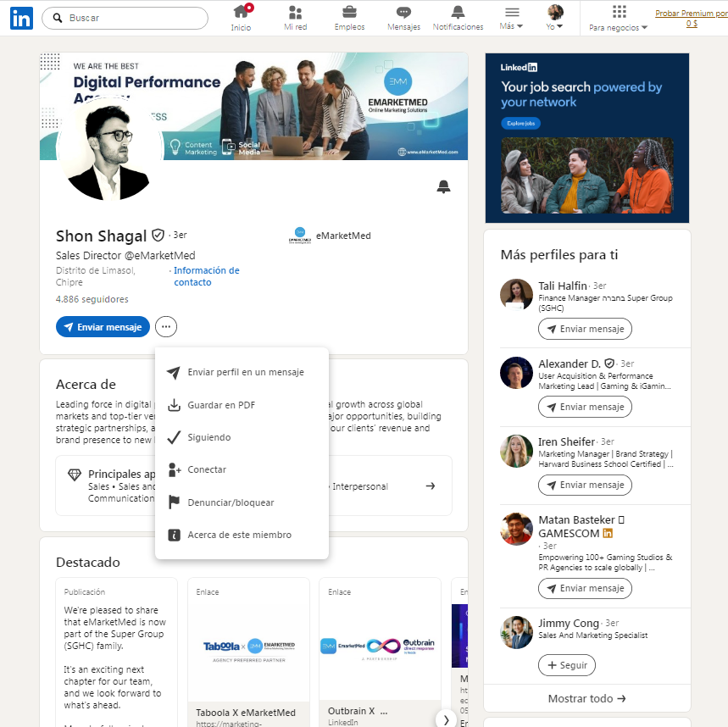Open Información de contacto link

click(207, 276)
